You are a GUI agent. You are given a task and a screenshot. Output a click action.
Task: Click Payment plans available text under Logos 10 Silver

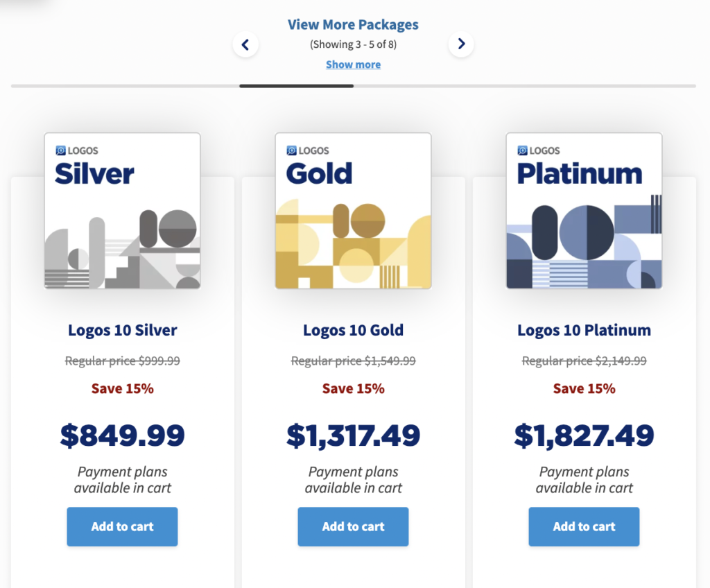[x=122, y=479]
